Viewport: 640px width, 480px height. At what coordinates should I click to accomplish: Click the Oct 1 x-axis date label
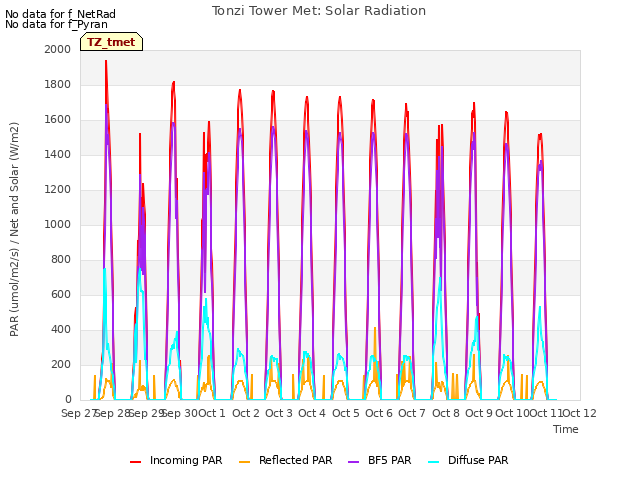(x=212, y=413)
